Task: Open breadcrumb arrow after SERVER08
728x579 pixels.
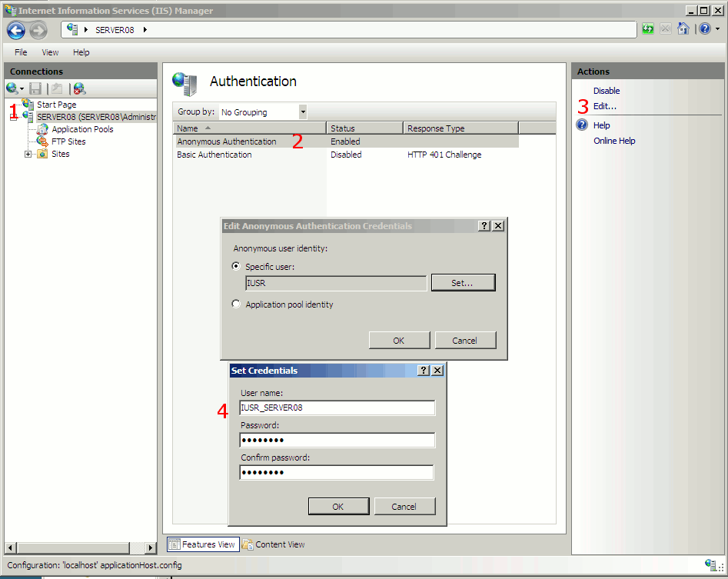Action: point(145,30)
